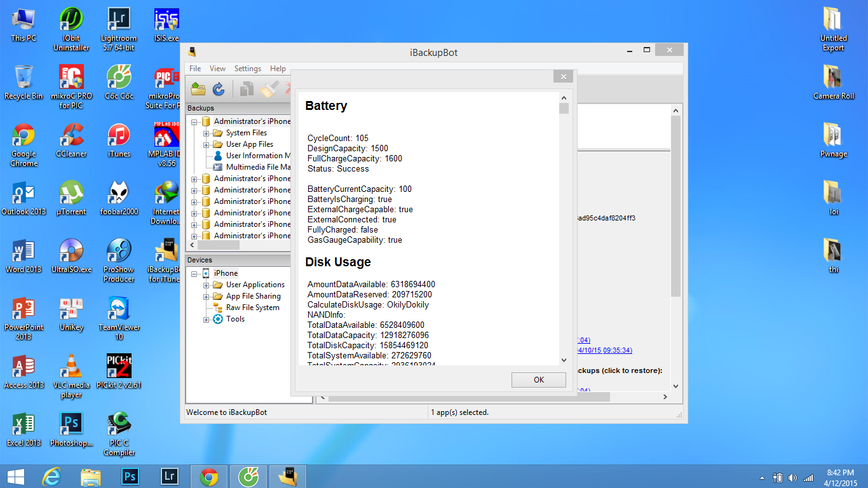Click the PICkit 2 v2.61 desktop icon
Viewport: 868px width, 488px height.
pyautogui.click(x=119, y=372)
